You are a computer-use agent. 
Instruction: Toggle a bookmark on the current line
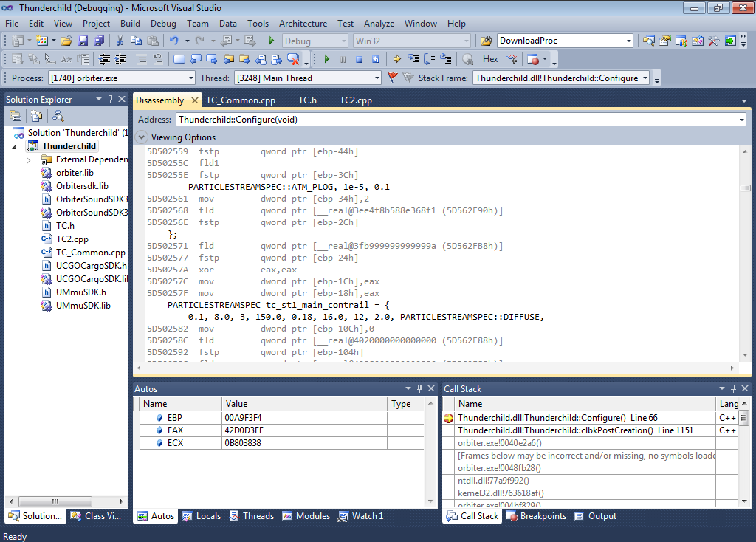179,59
